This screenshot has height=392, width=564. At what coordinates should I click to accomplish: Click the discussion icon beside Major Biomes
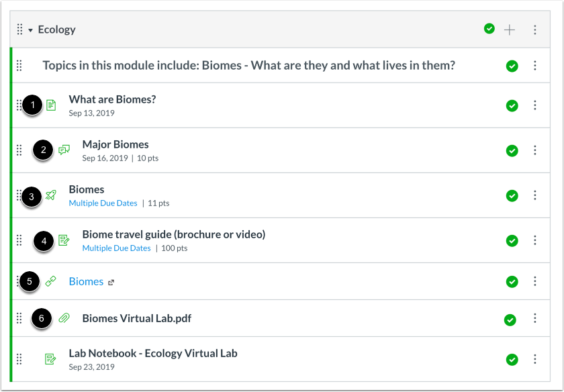pos(64,150)
